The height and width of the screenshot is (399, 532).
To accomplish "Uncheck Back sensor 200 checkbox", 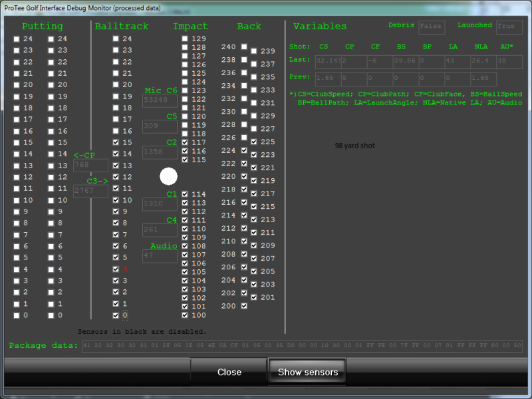I will click(244, 306).
